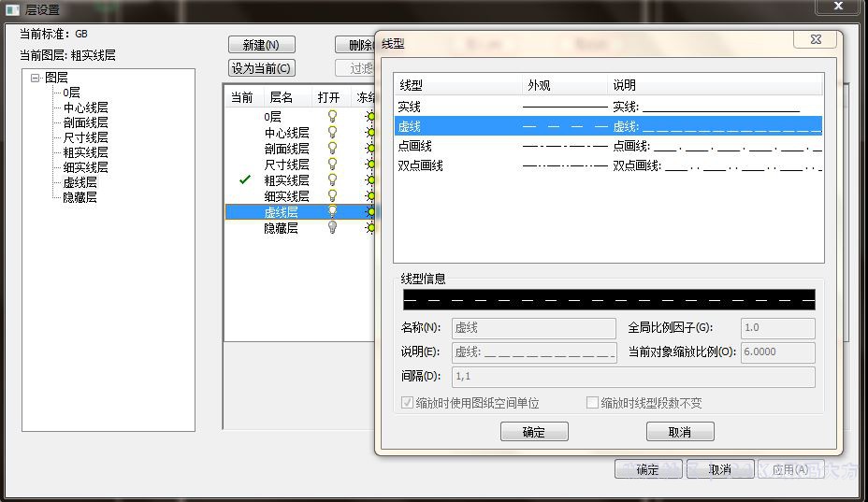This screenshot has width=868, height=502.
Task: Select the 点画线 line type row
Action: pos(608,146)
